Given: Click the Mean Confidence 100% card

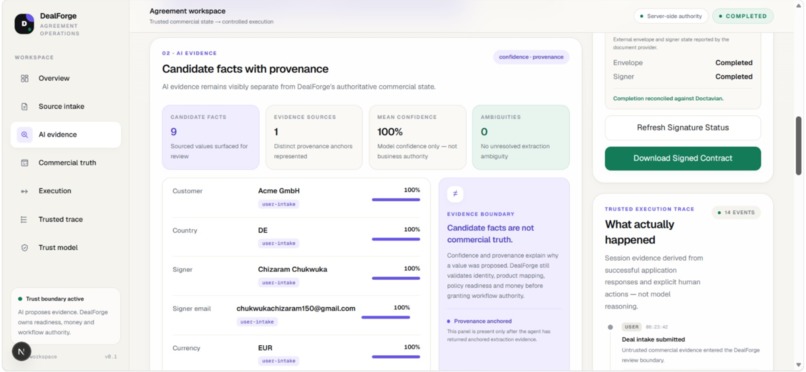Looking at the screenshot, I should [417, 137].
